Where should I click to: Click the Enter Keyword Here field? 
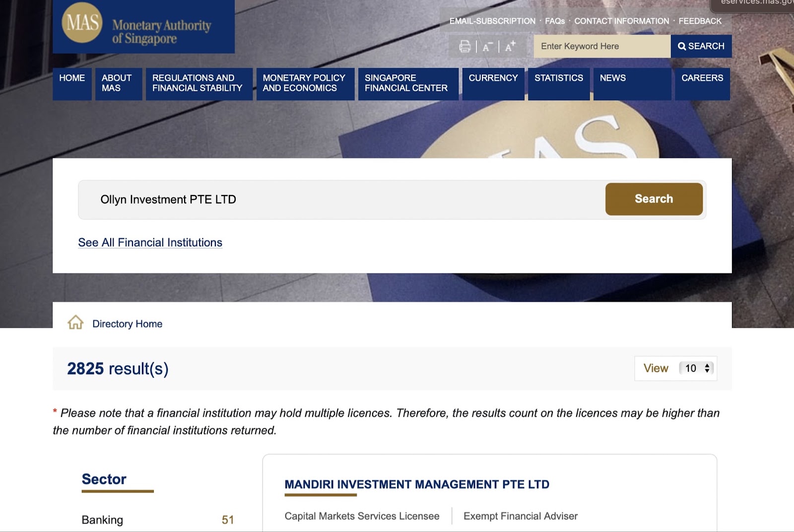602,46
